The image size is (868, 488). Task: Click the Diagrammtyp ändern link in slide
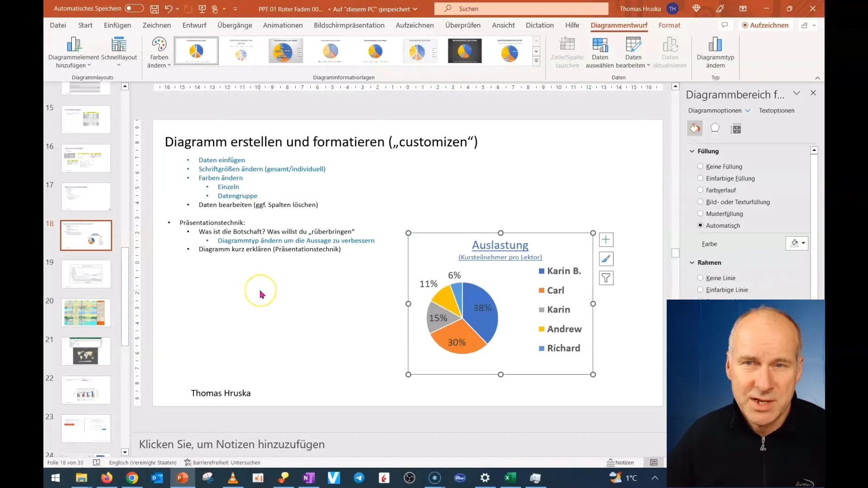(296, 240)
